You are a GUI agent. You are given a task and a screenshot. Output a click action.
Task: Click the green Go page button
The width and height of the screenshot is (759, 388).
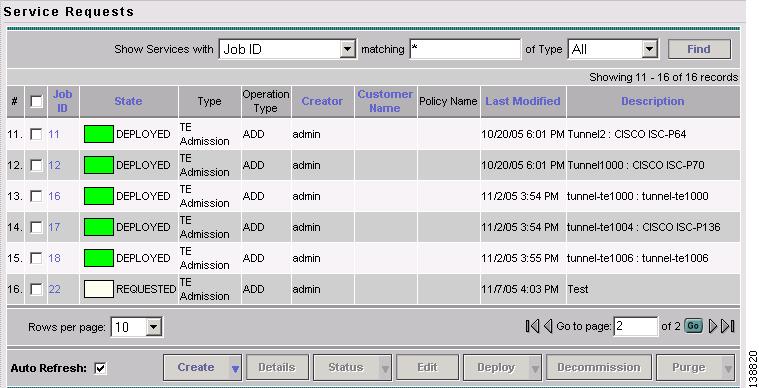(693, 326)
